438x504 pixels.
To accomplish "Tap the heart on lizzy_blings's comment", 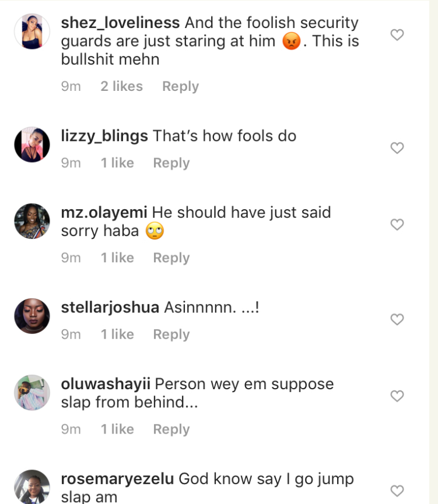I will (397, 148).
